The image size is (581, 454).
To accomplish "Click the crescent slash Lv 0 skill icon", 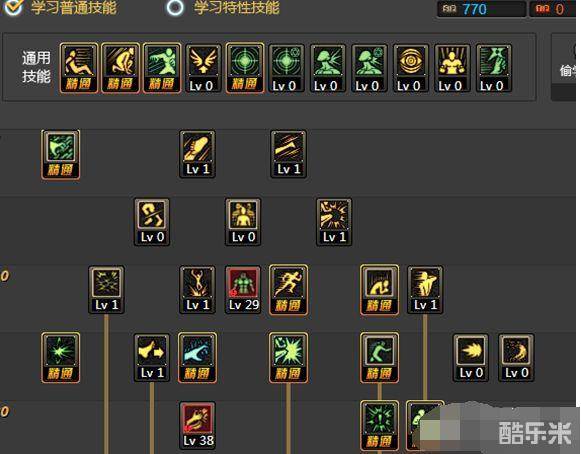I will (516, 357).
